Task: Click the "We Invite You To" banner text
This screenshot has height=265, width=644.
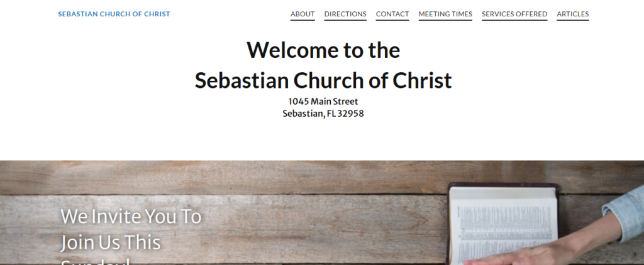Action: 131,217
